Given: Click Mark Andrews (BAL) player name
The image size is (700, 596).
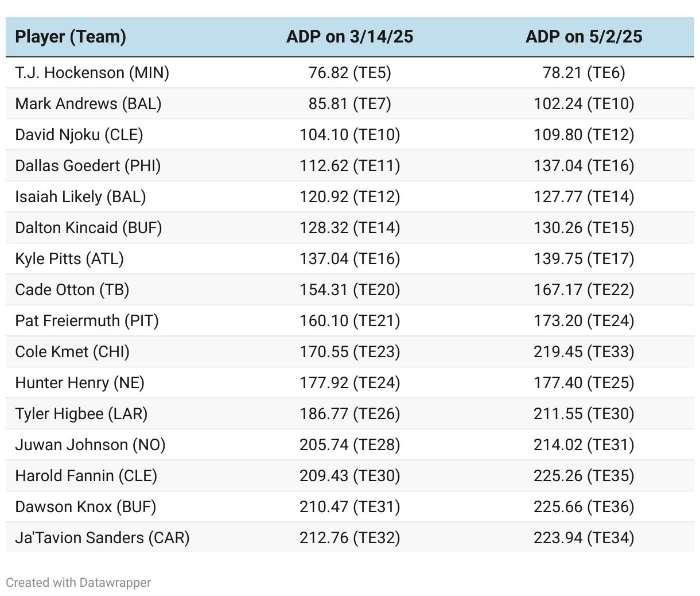Looking at the screenshot, I should tap(88, 104).
